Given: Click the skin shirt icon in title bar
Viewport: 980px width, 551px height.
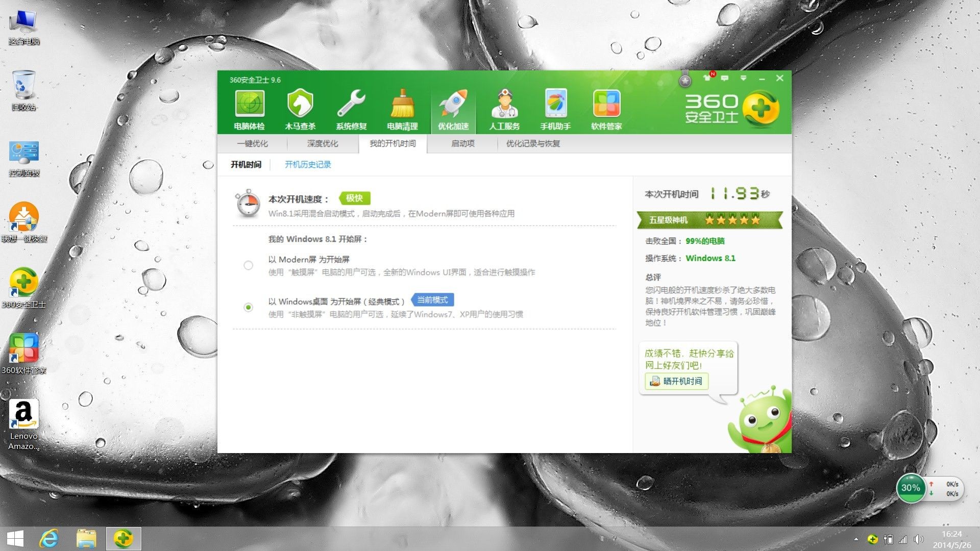Looking at the screenshot, I should [707, 78].
